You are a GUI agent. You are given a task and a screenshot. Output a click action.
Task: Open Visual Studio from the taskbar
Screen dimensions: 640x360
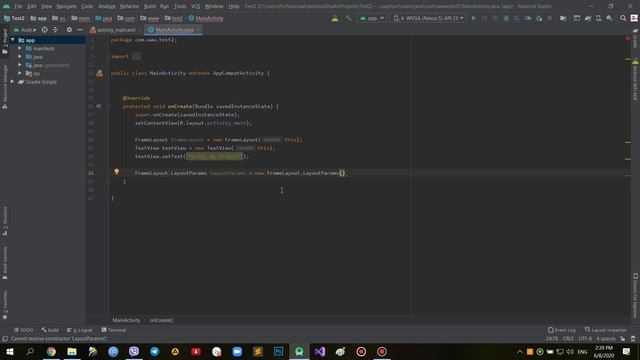(320, 351)
